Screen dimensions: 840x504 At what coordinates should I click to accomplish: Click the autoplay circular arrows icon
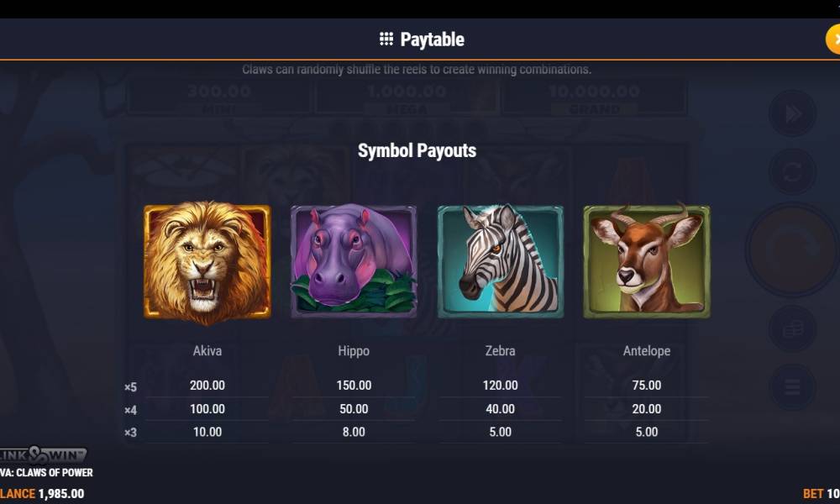pos(792,172)
